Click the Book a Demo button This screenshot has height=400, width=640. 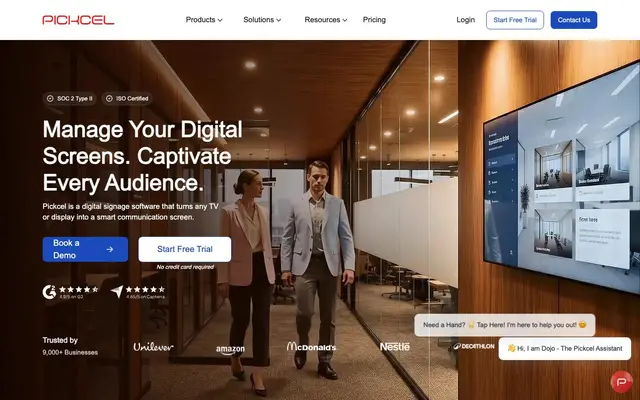[x=85, y=249]
